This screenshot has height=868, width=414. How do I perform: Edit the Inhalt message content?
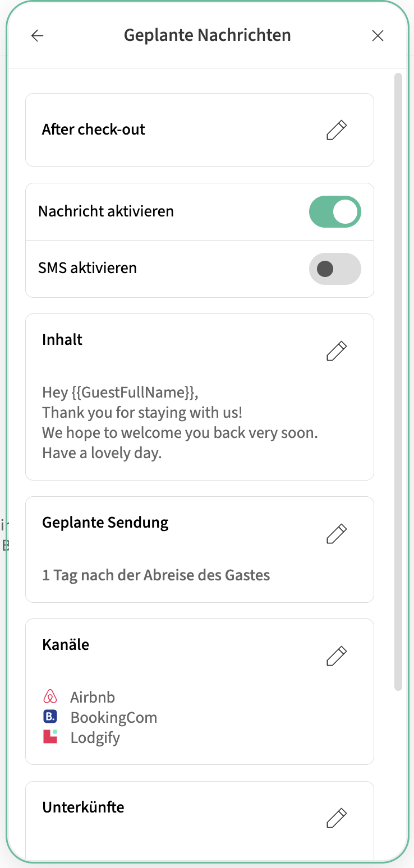coord(337,351)
